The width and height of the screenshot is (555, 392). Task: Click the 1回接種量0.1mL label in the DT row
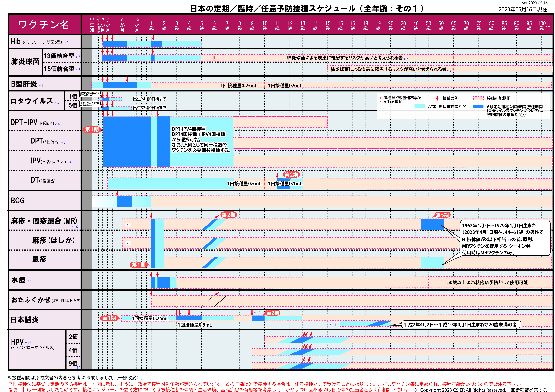click(285, 184)
